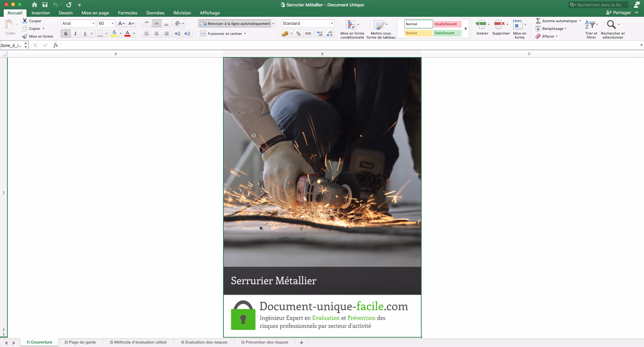Expand the Remplissage dropdown
Screen dimensions: 644x347
tap(566, 29)
